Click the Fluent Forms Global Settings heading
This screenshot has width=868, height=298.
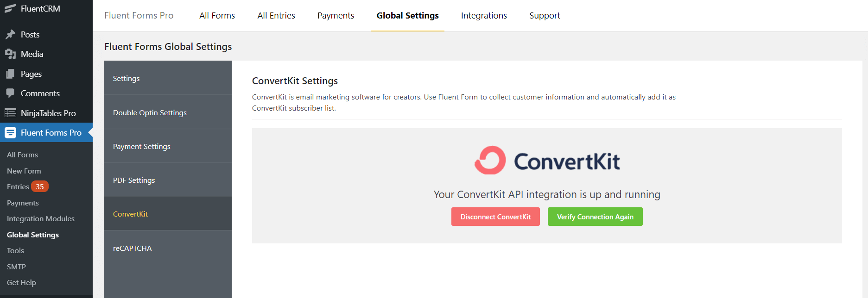pyautogui.click(x=168, y=47)
